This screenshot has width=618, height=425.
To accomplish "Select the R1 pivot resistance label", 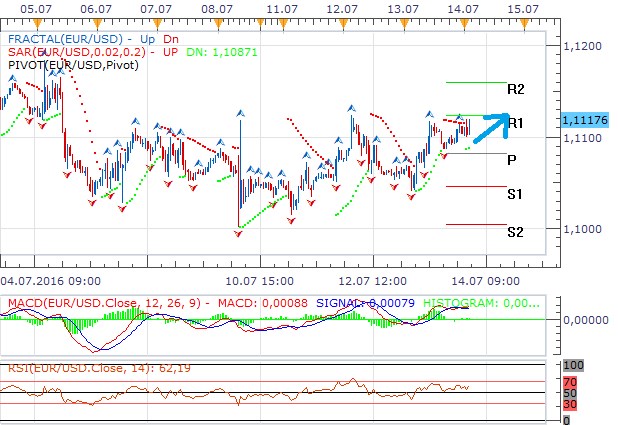I will 516,124.
